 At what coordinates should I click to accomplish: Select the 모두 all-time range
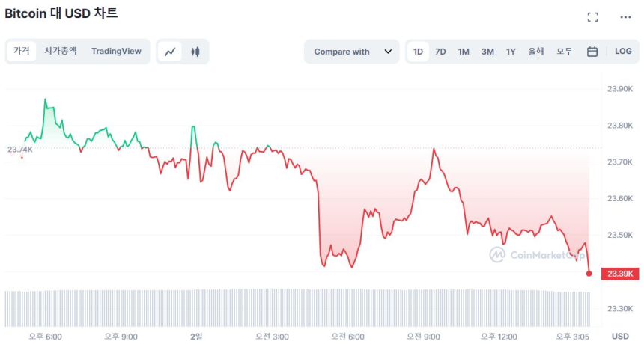tap(564, 52)
